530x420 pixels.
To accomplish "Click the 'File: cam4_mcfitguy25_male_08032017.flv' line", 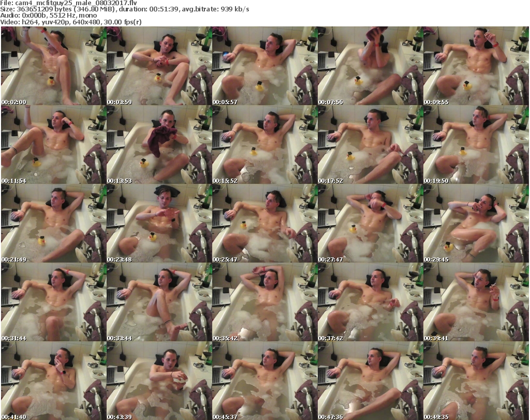I will coord(69,3).
